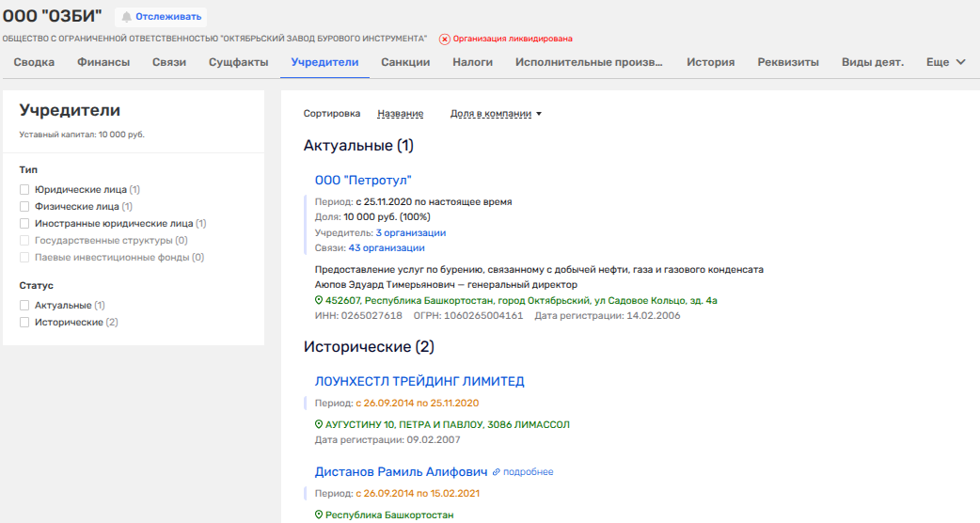Click the location pin next to Лимассол address
Image resolution: width=980 pixels, height=523 pixels.
tap(319, 425)
